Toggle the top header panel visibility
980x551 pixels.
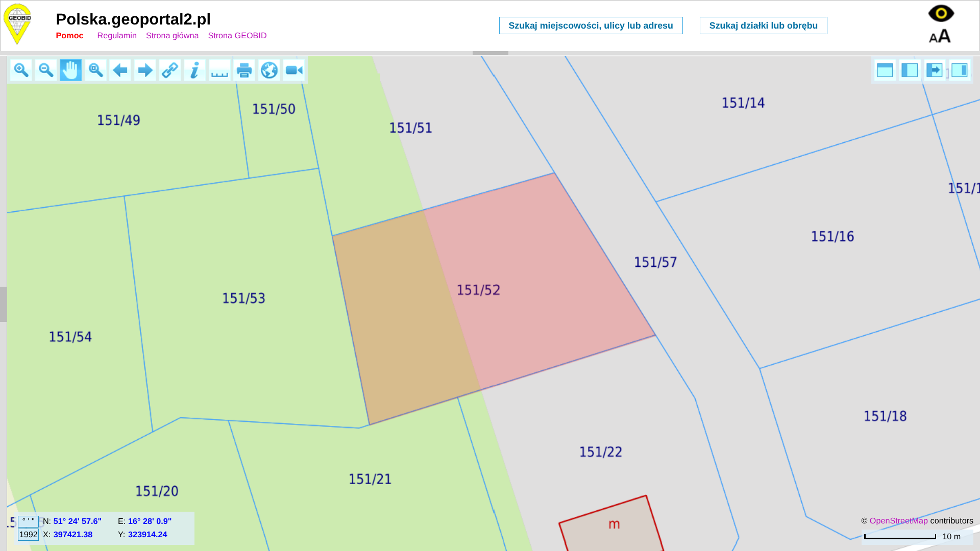tap(885, 70)
